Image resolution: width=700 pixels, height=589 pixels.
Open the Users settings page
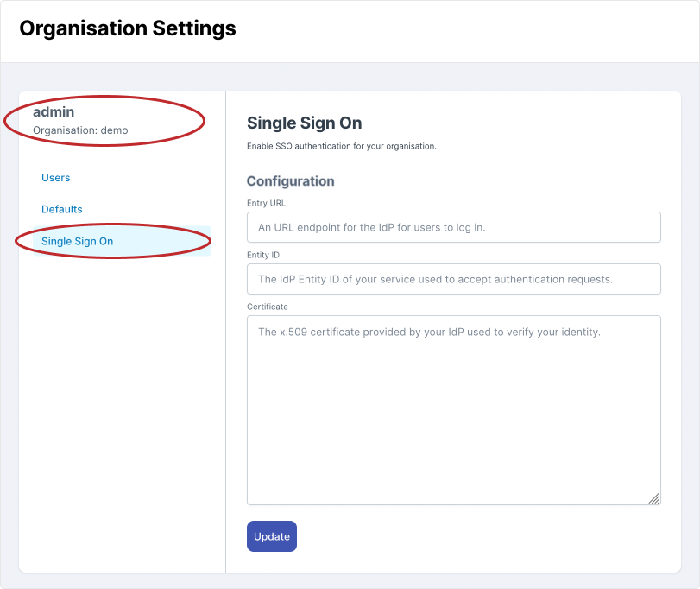56,178
